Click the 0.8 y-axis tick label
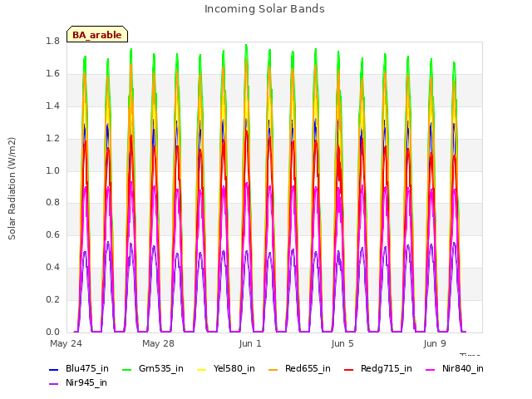The image size is (532, 399). 52,203
